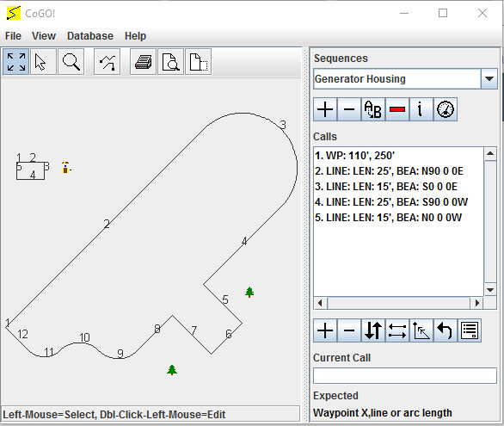Open the View menu
504x426 pixels.
pyautogui.click(x=44, y=36)
